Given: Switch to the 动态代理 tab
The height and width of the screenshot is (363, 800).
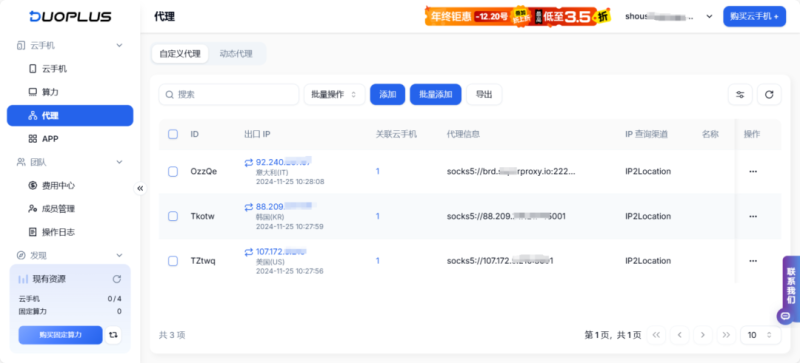Looking at the screenshot, I should click(236, 54).
